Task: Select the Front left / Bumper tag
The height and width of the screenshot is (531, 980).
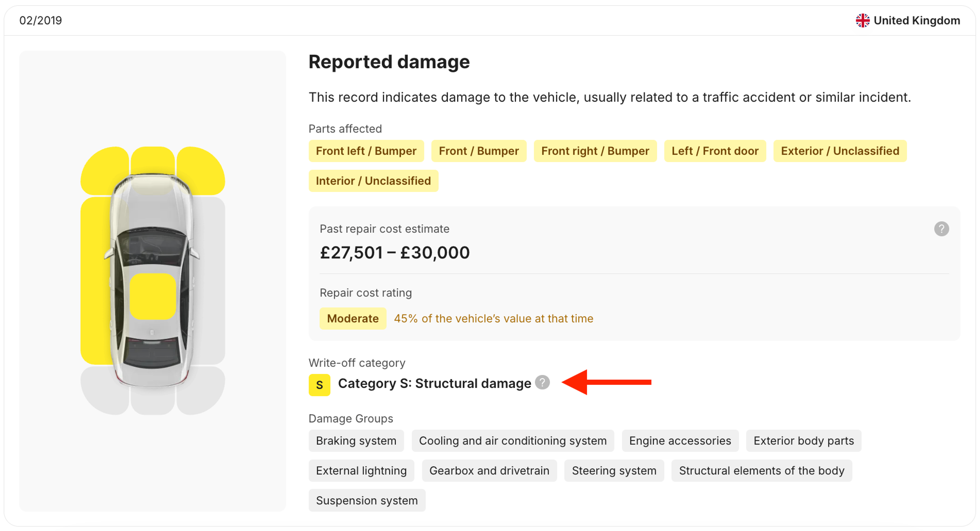Action: (366, 151)
